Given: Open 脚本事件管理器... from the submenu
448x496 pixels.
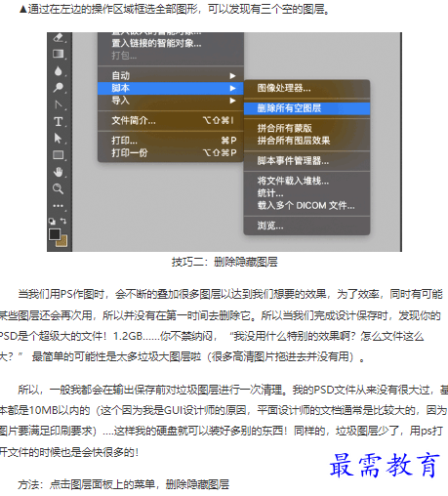Looking at the screenshot, I should pos(306,161).
